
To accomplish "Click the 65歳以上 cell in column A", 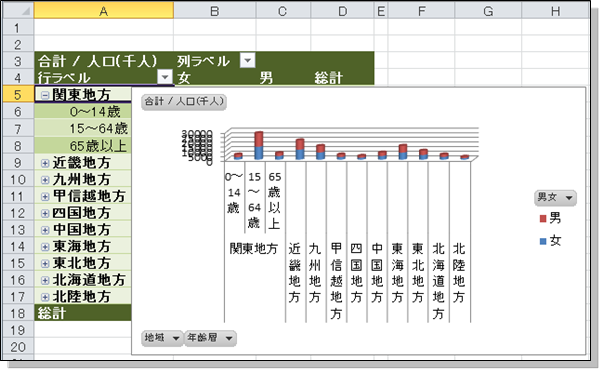I will pos(83,146).
